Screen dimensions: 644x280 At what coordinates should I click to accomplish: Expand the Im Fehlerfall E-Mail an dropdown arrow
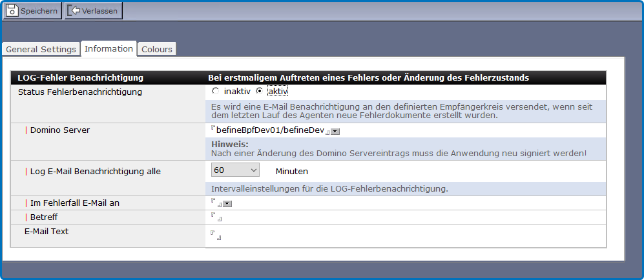click(x=227, y=204)
